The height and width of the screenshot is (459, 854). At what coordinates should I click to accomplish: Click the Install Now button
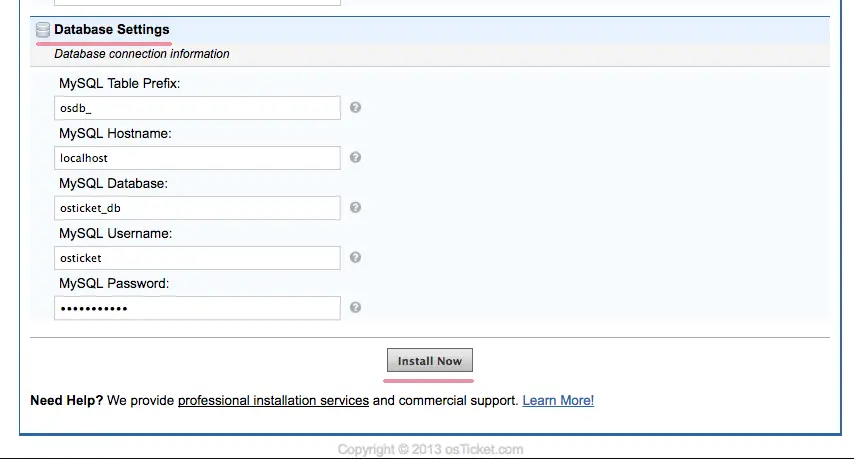pos(430,360)
